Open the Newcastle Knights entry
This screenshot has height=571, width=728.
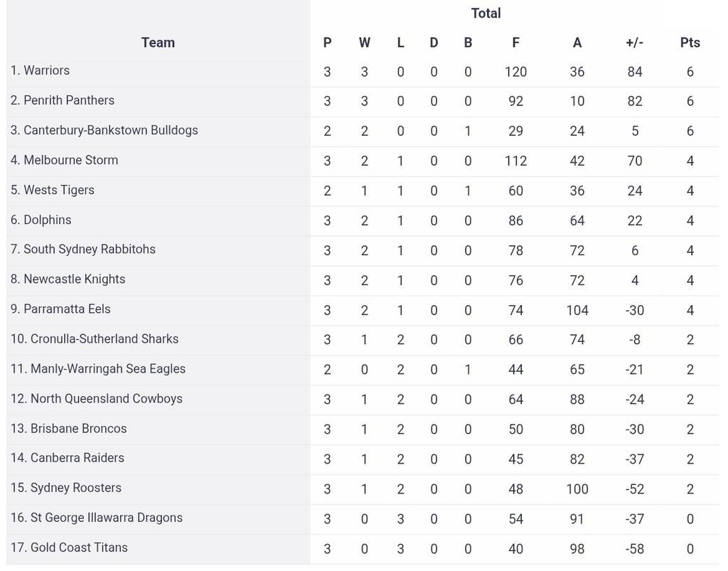74,279
